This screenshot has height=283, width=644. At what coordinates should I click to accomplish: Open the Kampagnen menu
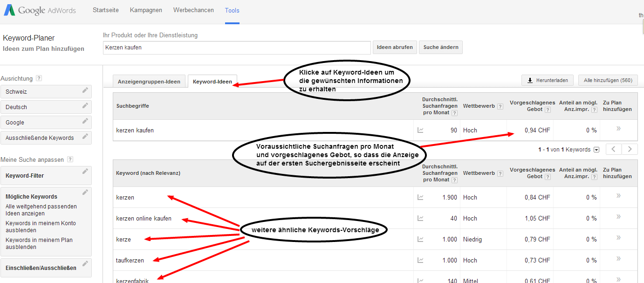(x=146, y=10)
